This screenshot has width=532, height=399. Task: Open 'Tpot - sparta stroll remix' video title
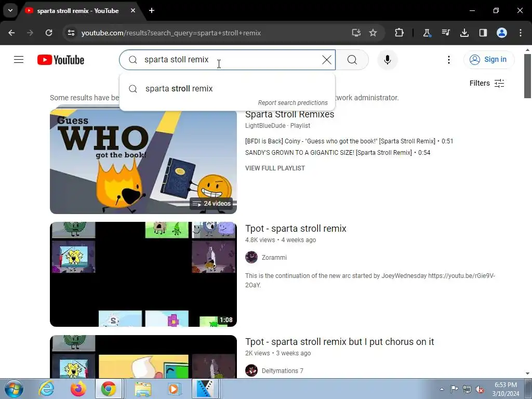pos(296,229)
